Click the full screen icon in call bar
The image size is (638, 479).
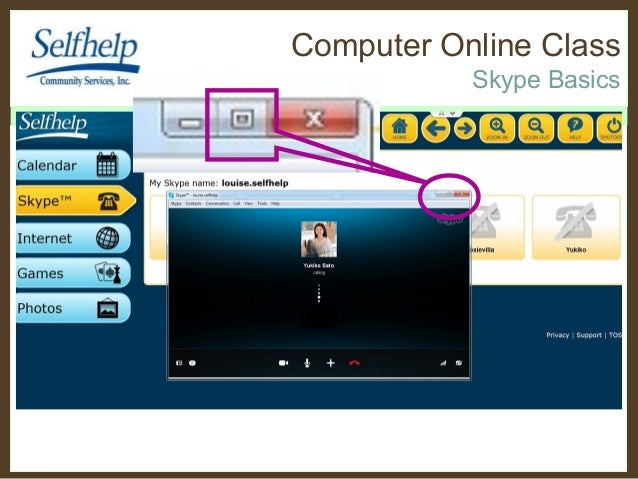459,363
